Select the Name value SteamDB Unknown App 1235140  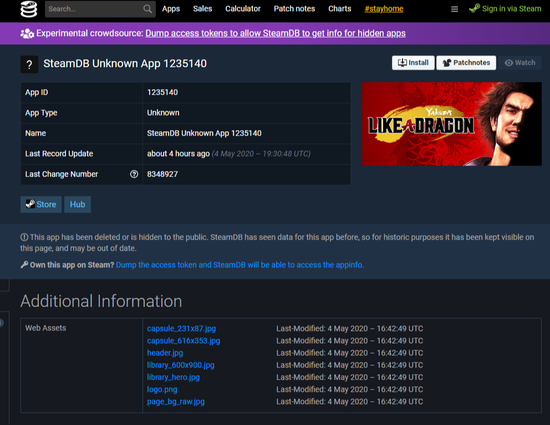pos(204,133)
